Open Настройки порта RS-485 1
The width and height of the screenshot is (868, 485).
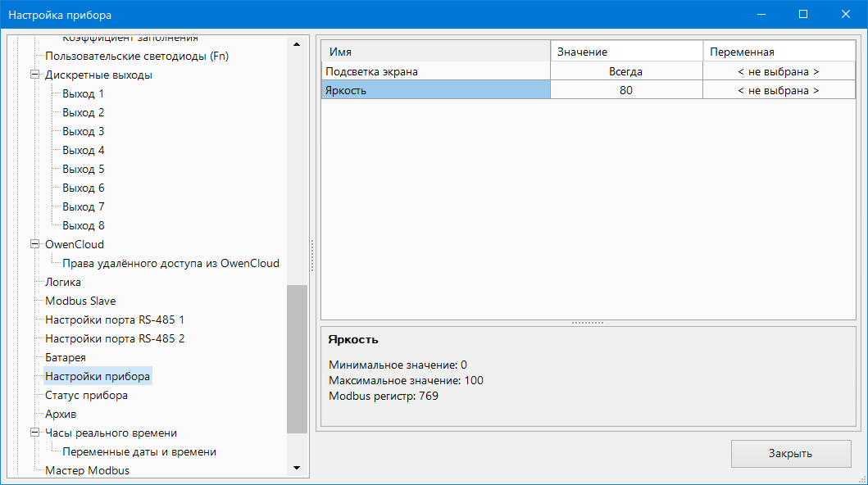[x=115, y=320]
